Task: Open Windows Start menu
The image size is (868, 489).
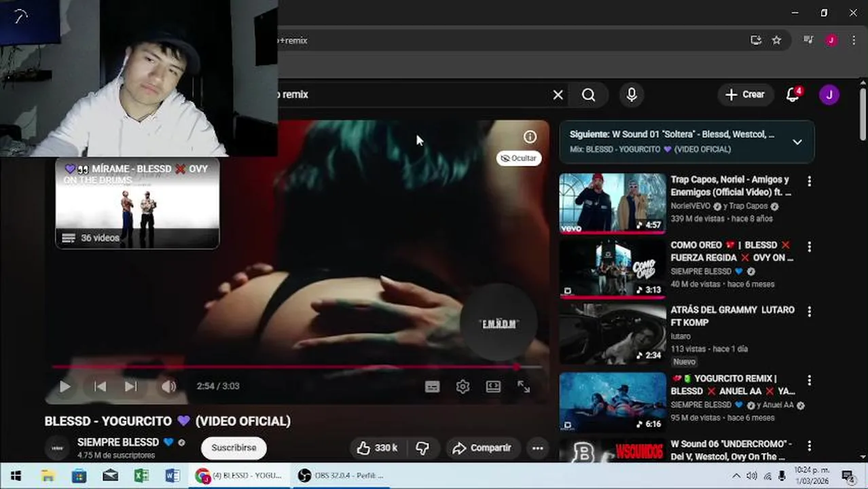Action: [16, 476]
